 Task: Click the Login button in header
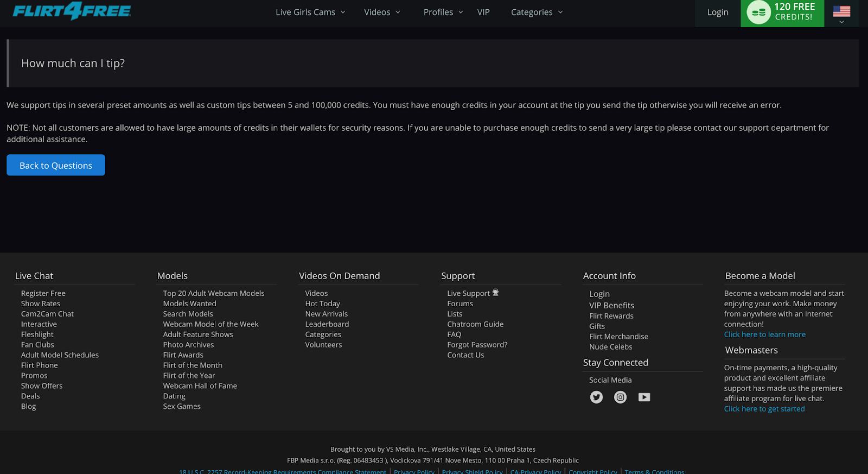pos(718,12)
